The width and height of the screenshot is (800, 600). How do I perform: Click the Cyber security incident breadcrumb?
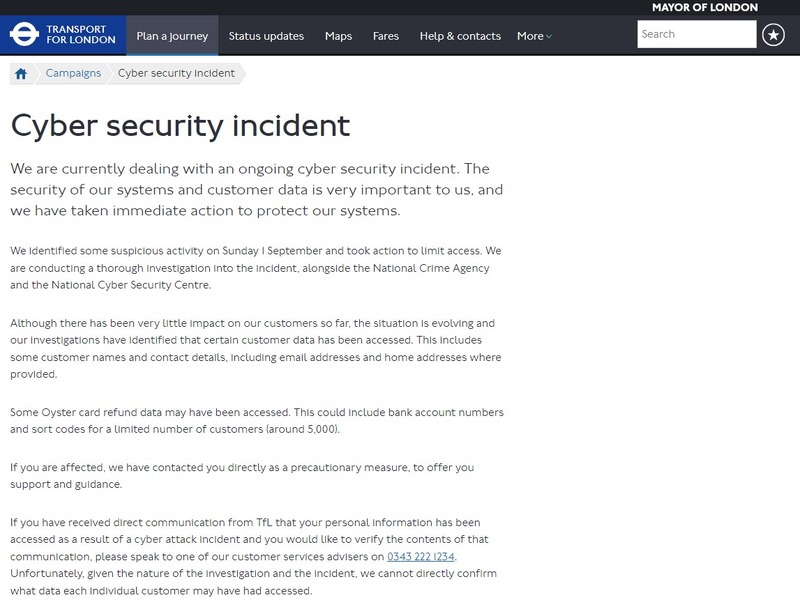pos(176,73)
